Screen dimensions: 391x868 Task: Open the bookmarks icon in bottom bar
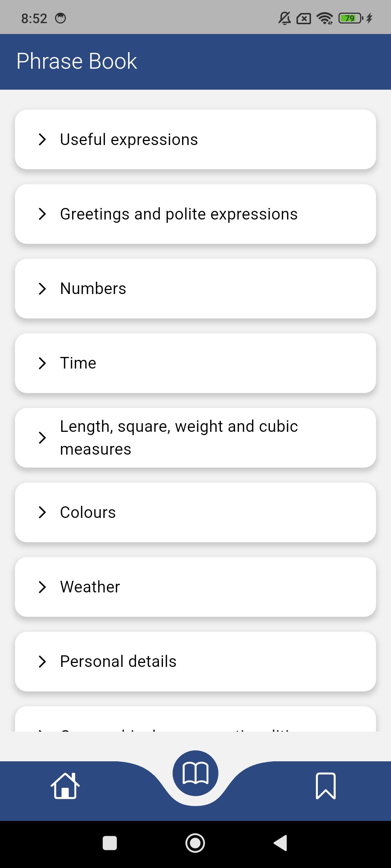pos(325,786)
